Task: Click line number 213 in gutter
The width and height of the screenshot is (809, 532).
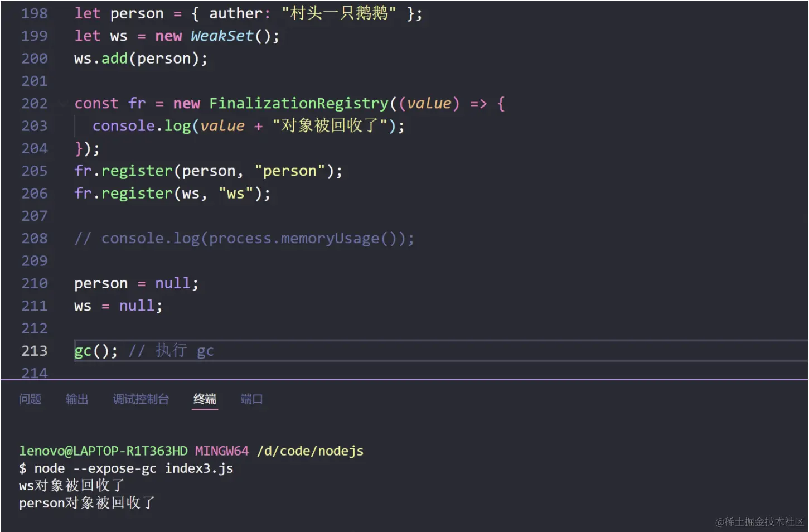Action: click(35, 351)
